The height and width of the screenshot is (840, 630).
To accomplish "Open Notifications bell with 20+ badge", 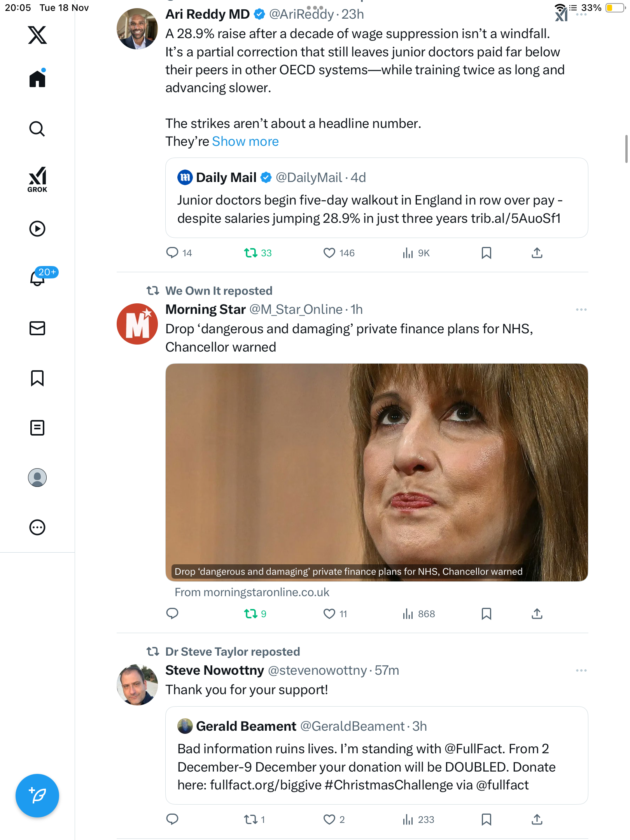I will click(38, 278).
